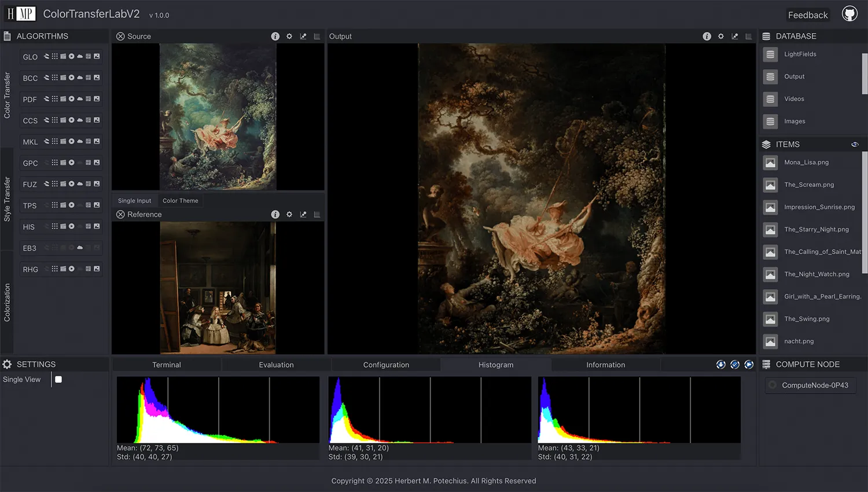Click the download icon above the histograms
868x492 pixels.
tap(721, 365)
